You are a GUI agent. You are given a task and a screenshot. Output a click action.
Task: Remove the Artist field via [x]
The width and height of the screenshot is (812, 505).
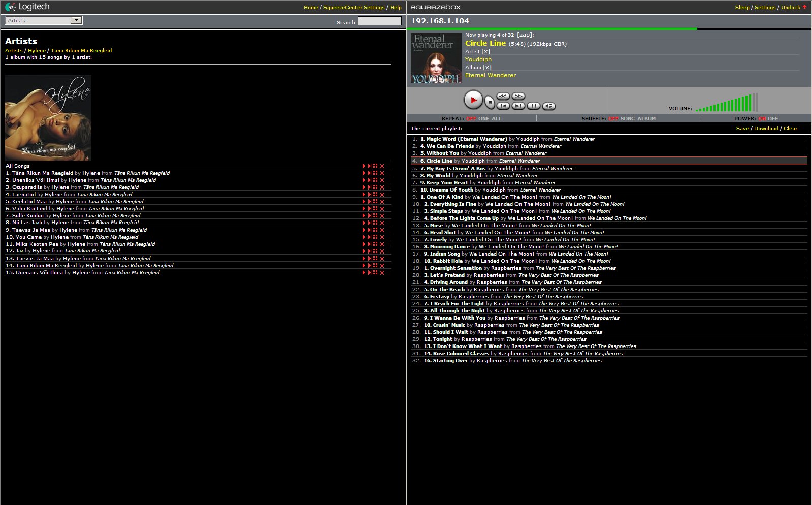(486, 52)
